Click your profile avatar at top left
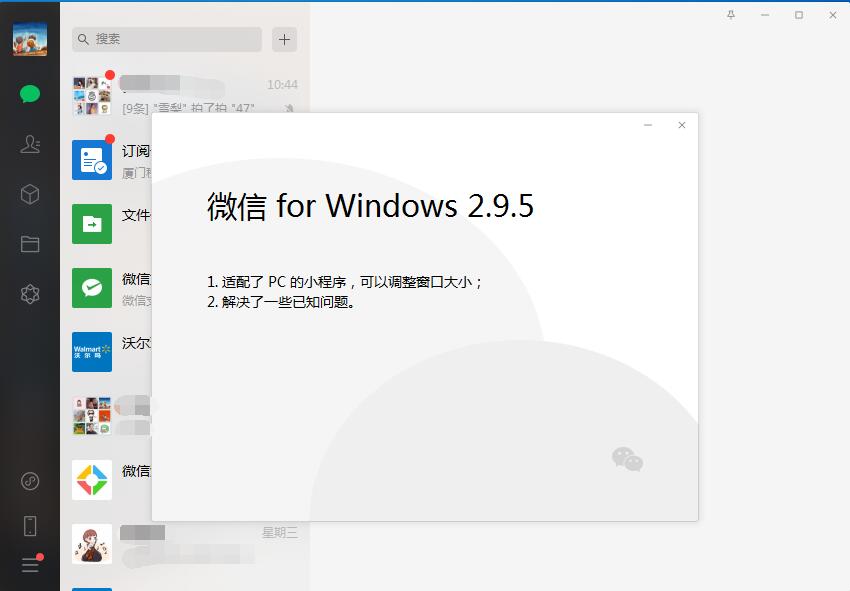The image size is (850, 591). tap(30, 38)
